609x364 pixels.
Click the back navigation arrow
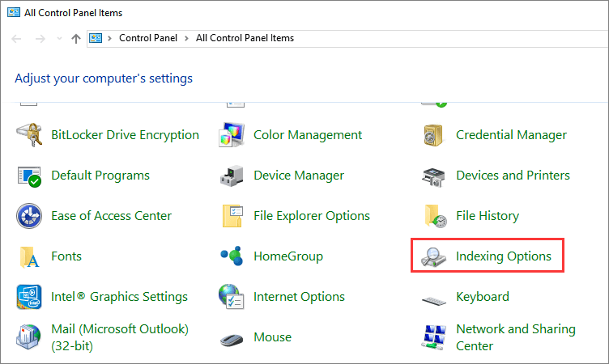[x=16, y=38]
